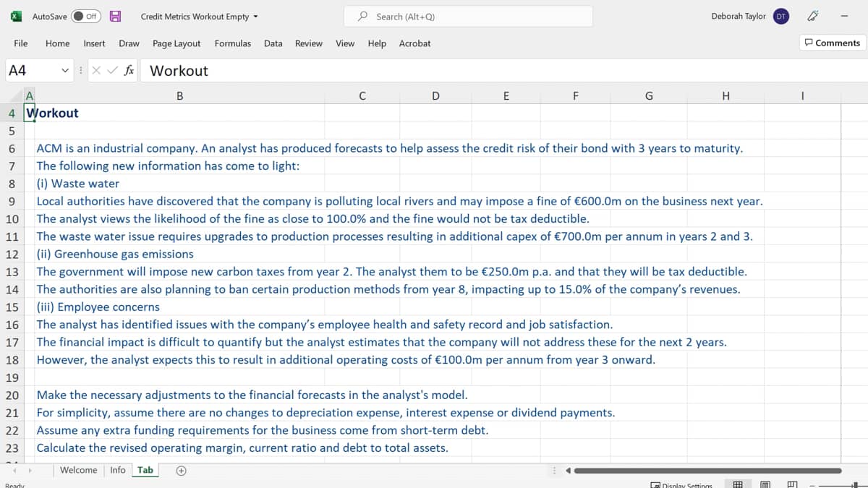Select column C header
This screenshot has width=868, height=488.
coord(361,95)
